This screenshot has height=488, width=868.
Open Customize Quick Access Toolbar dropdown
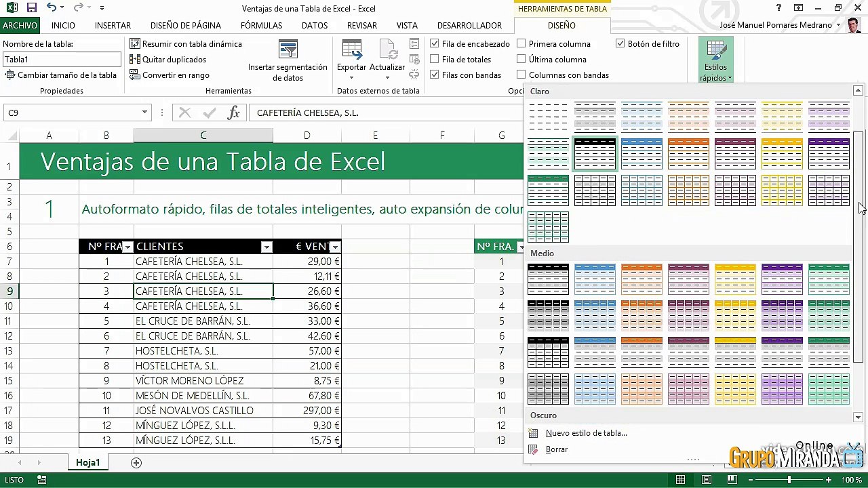click(x=102, y=8)
